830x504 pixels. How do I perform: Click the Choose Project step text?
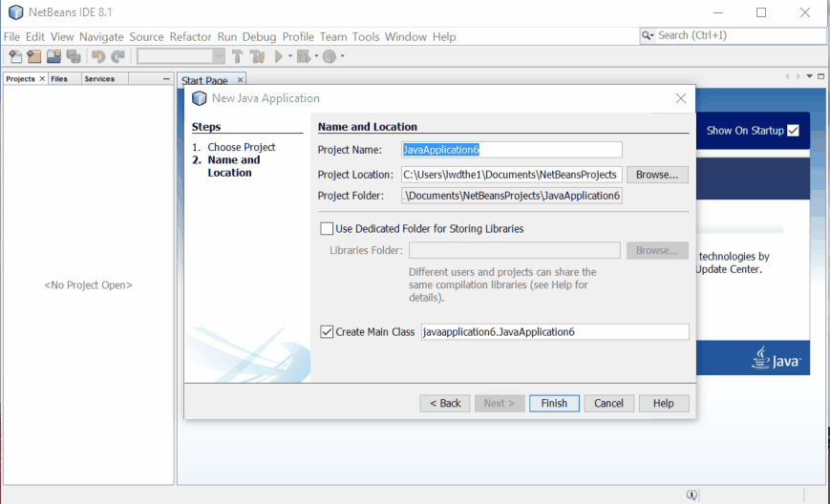click(x=242, y=147)
